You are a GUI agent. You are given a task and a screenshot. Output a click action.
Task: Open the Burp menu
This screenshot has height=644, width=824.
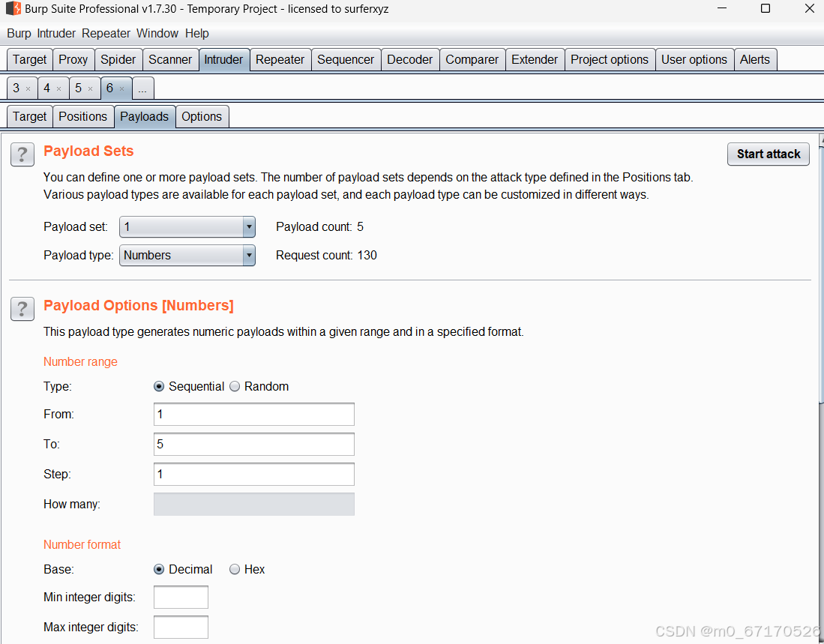(x=19, y=33)
